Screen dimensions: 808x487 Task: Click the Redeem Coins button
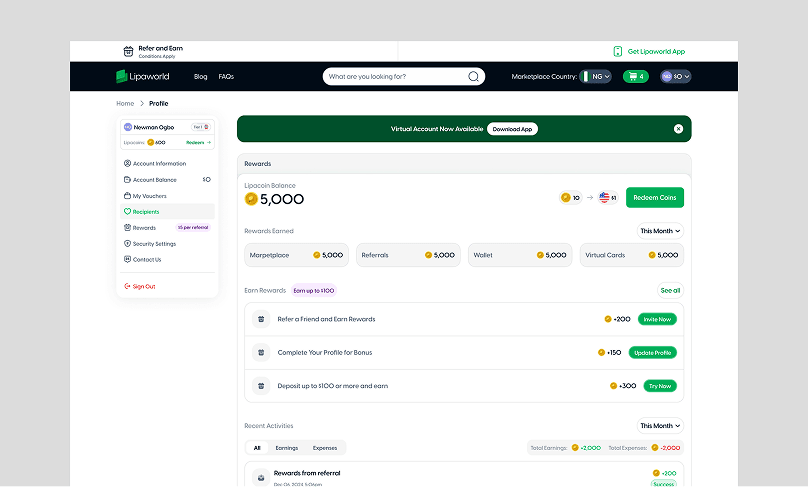pyautogui.click(x=654, y=197)
